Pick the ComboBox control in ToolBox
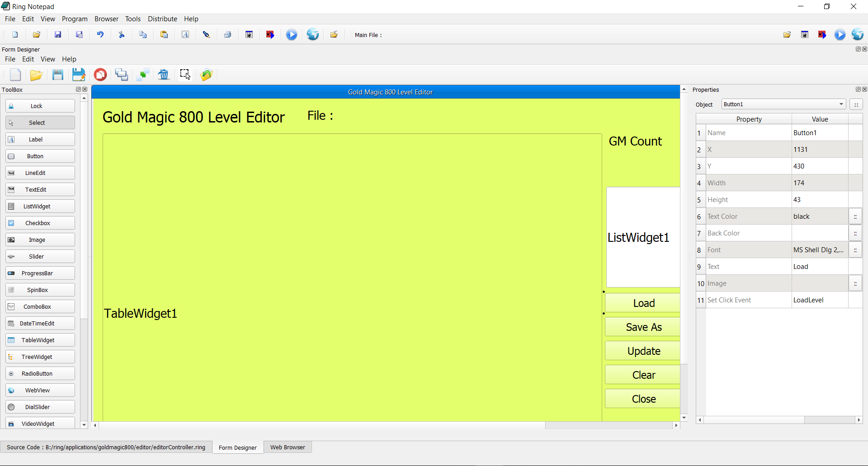 [40, 306]
